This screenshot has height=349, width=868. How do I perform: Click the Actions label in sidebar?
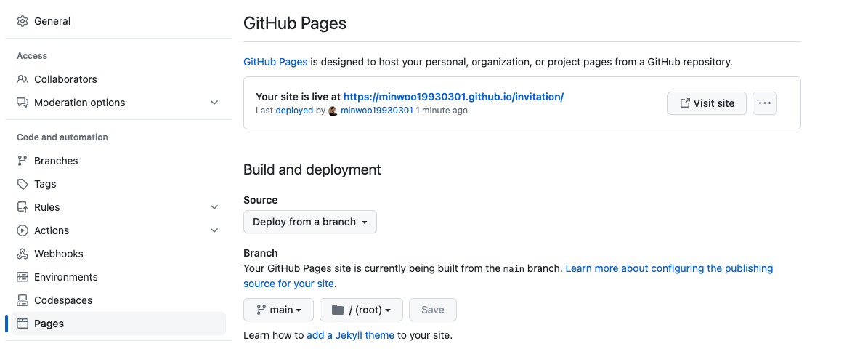click(x=52, y=230)
